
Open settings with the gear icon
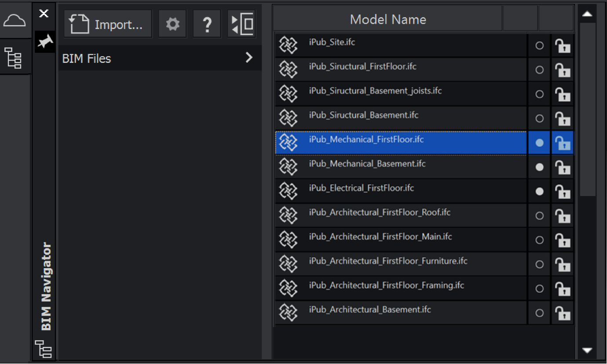pos(172,24)
